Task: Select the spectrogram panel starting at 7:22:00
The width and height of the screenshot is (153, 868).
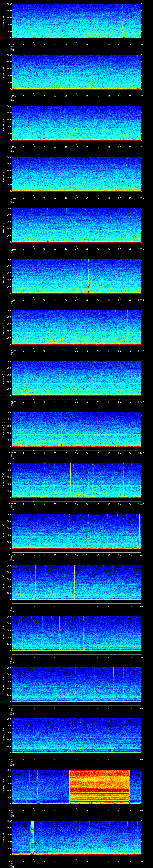Action: coord(76,429)
